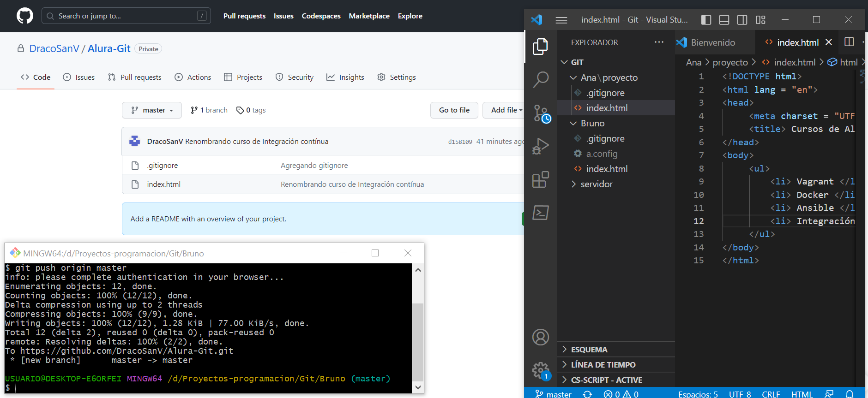The width and height of the screenshot is (868, 398).
Task: Open the VS Code Search view
Action: [x=540, y=79]
